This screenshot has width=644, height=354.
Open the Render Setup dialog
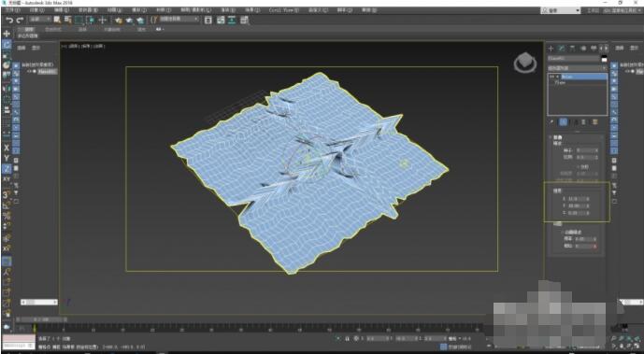click(119, 20)
